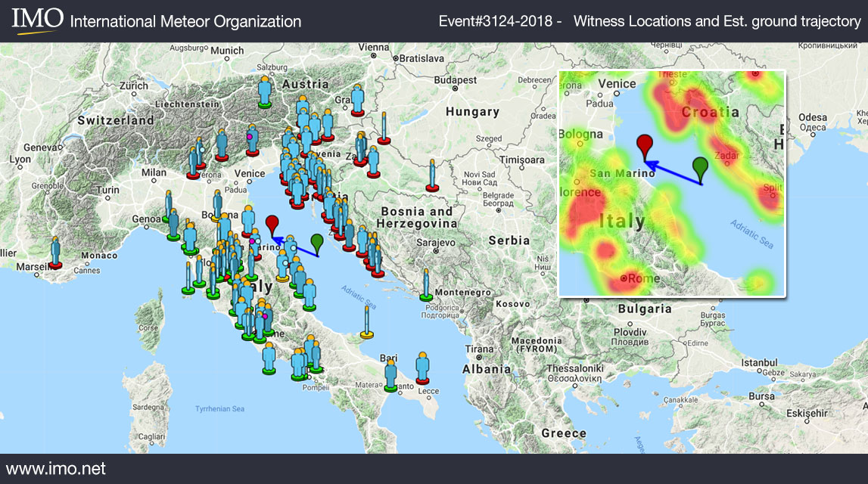Click the northernmost witness icon in Austria
868x484 pixels.
(265, 91)
